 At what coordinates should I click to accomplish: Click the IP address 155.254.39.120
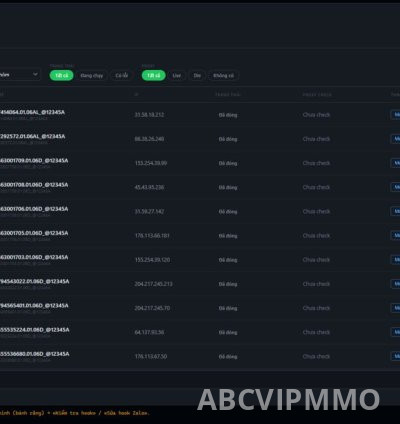click(152, 260)
